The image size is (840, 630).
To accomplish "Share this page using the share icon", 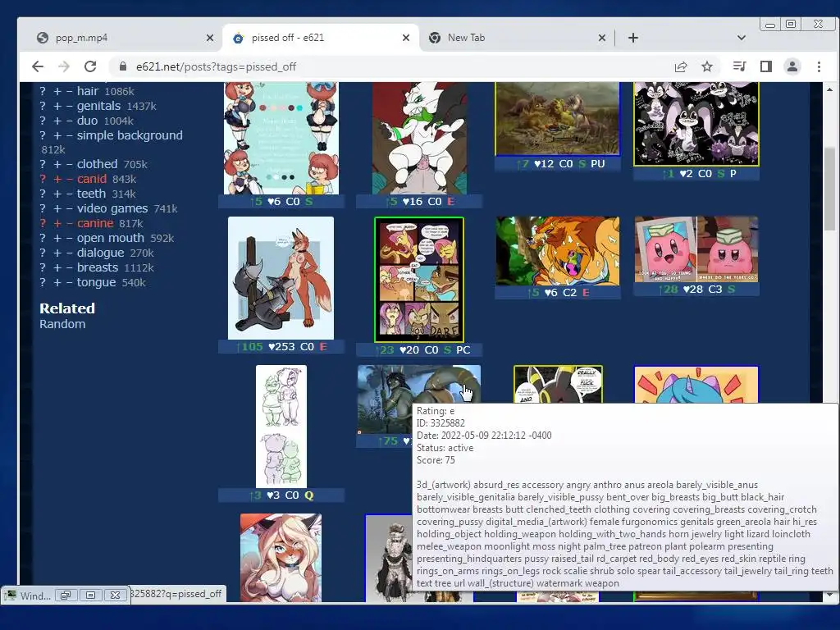I will point(681,66).
